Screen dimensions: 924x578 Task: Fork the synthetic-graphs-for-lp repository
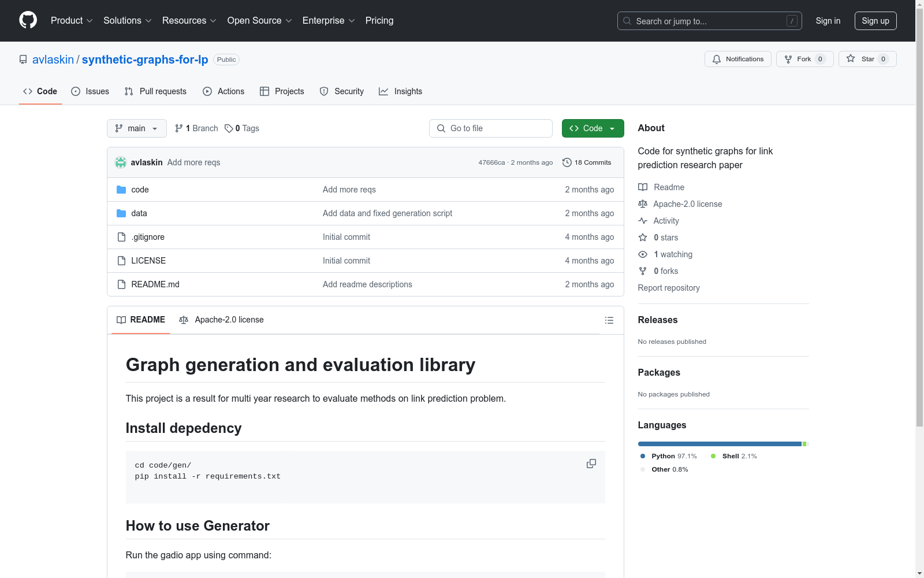click(x=804, y=59)
